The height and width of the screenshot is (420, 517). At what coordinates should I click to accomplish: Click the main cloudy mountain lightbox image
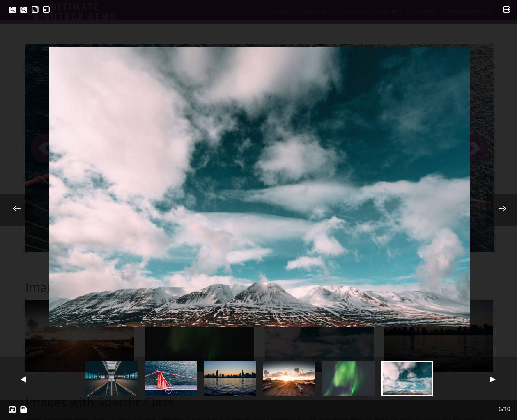click(260, 187)
